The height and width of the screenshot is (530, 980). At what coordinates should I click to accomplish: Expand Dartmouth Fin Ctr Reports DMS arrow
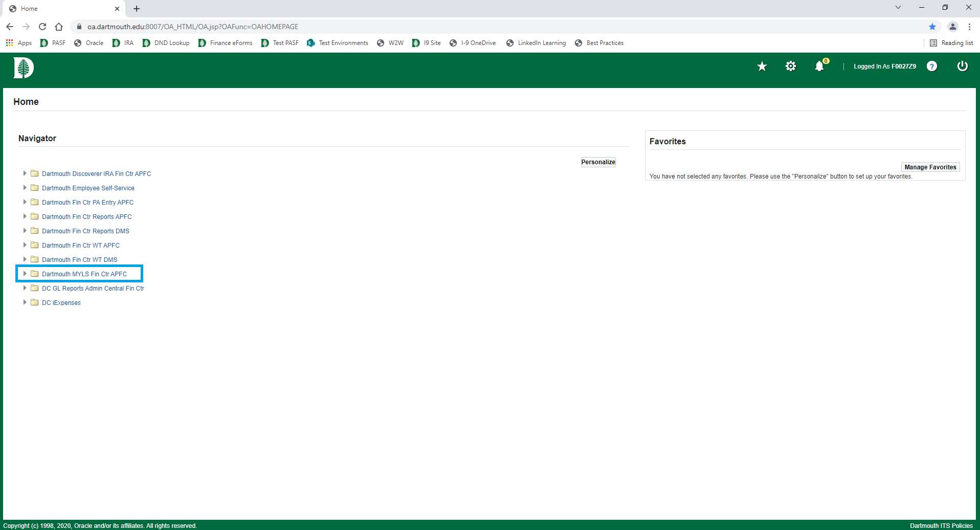[x=25, y=231]
